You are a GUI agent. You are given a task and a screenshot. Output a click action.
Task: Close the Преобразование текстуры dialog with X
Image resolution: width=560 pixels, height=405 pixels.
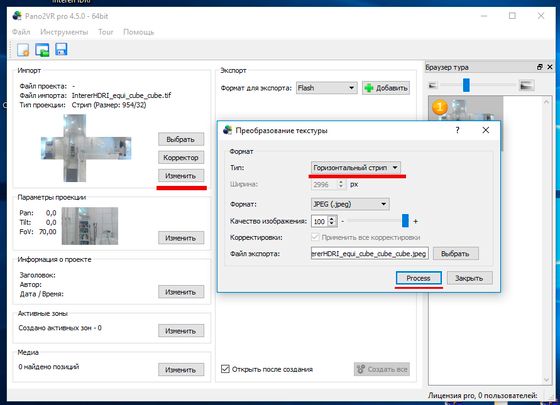486,130
